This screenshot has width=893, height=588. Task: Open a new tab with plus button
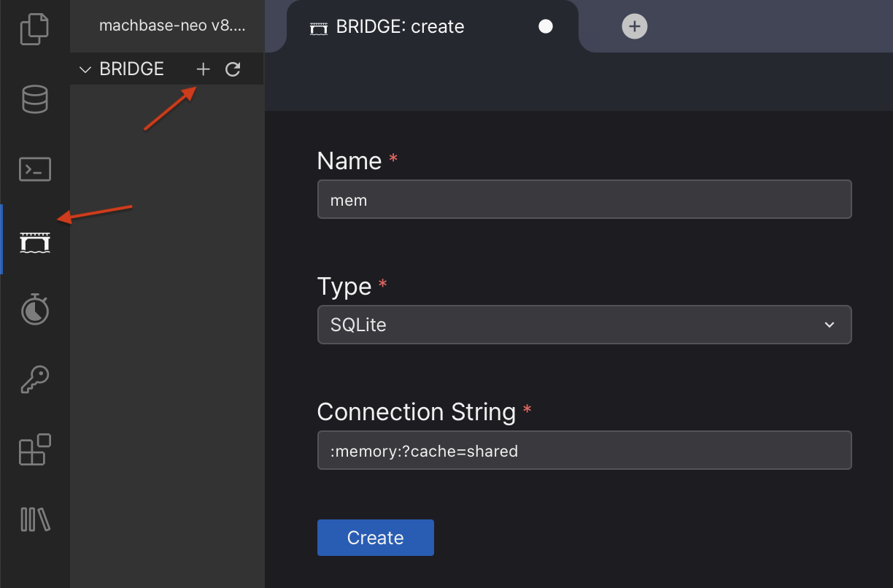(x=634, y=27)
